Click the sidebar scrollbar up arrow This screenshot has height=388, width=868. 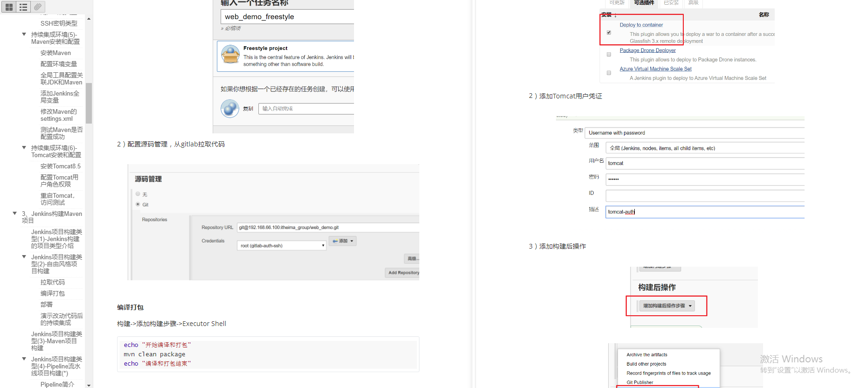[89, 19]
